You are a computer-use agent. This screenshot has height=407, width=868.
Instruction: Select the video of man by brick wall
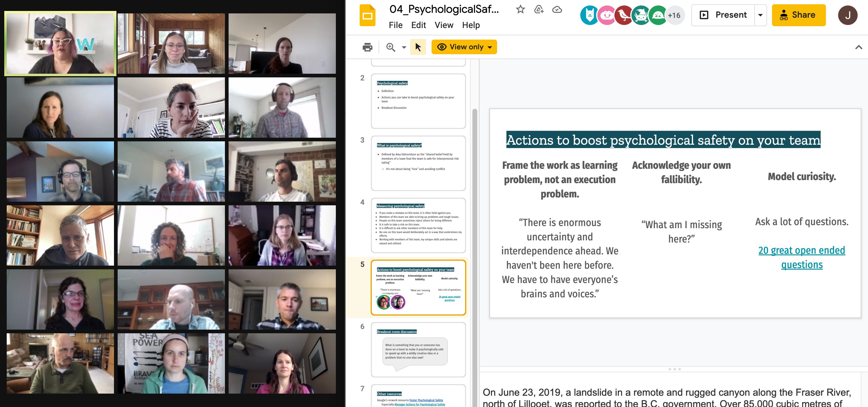coord(282,172)
